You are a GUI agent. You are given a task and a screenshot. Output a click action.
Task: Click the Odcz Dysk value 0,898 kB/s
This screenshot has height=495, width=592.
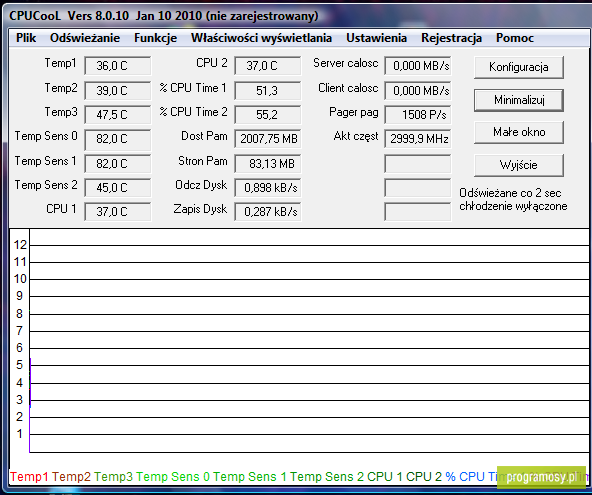(x=268, y=188)
